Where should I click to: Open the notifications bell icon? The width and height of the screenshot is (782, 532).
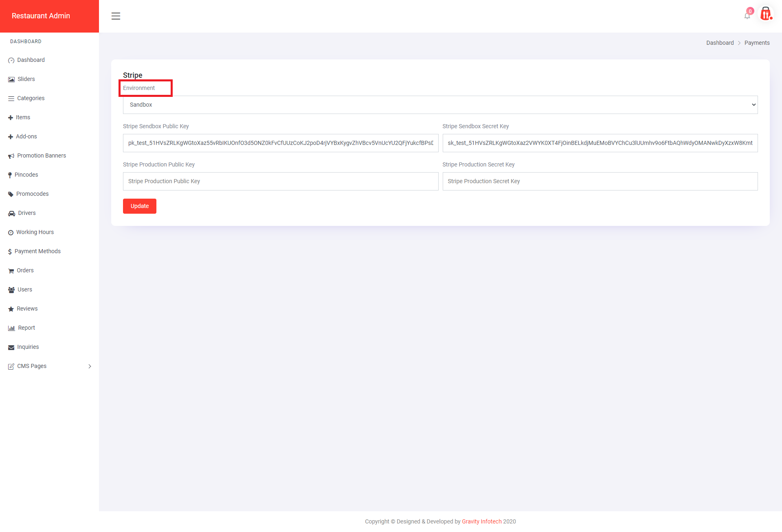click(747, 16)
